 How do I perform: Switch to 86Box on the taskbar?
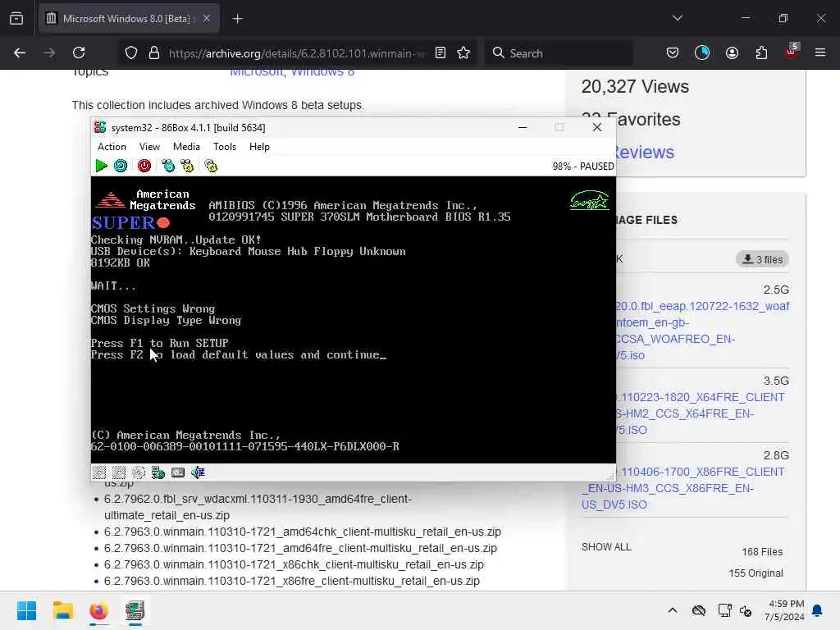[x=135, y=610]
